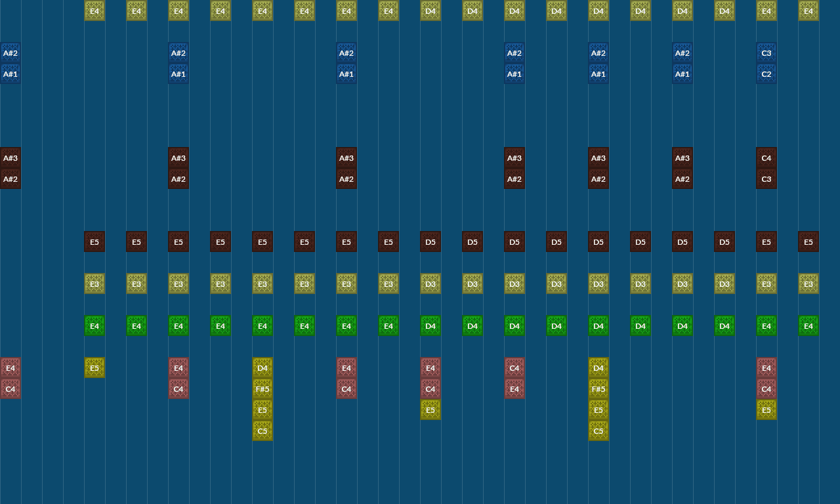
Task: Select the rightmost blue A#2 note
Action: point(682,53)
